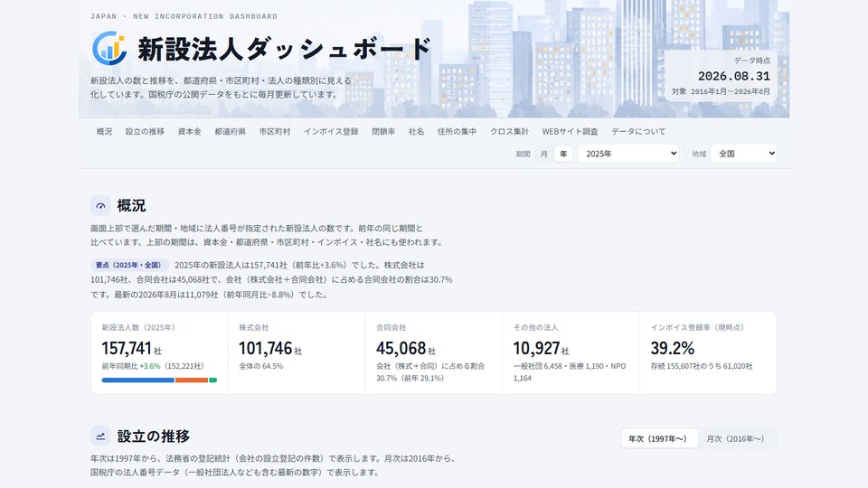Click the 設立の推移 section heading
This screenshot has width=868, height=488.
(x=154, y=436)
